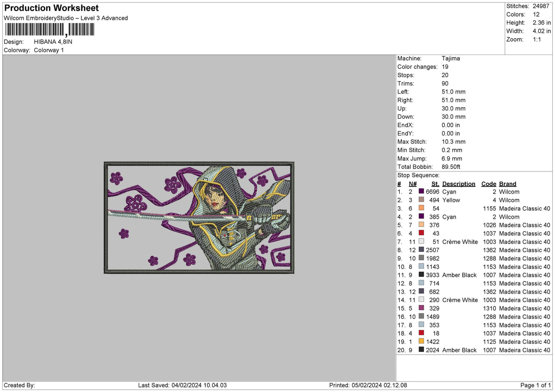Click the Brand column header
Viewport: 555px width, 392px height.
pos(508,184)
